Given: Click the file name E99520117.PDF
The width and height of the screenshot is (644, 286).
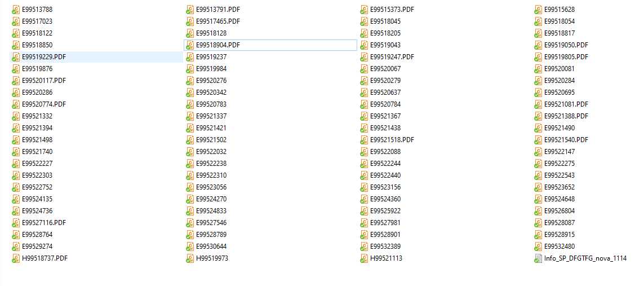Looking at the screenshot, I should click(43, 81).
